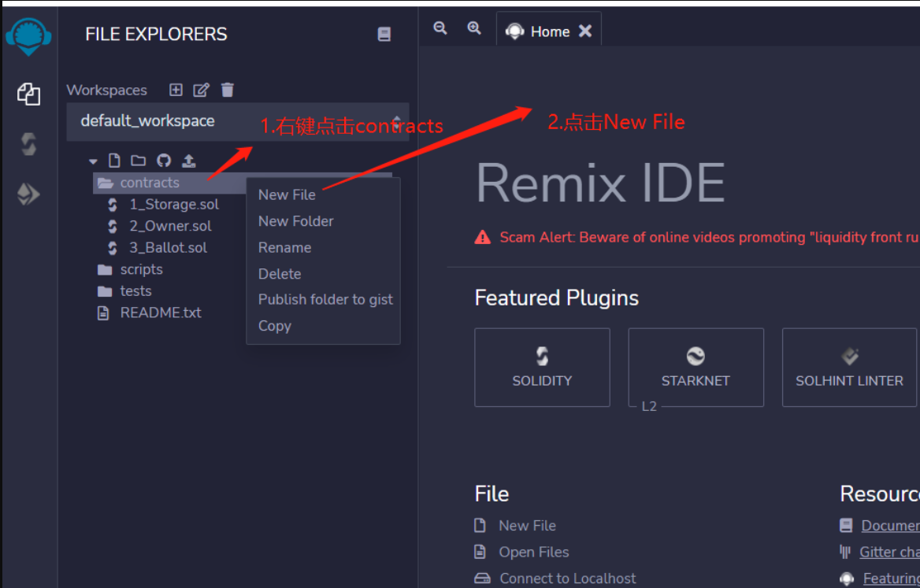Open Documentation resource link
The width and height of the screenshot is (920, 588).
point(890,526)
